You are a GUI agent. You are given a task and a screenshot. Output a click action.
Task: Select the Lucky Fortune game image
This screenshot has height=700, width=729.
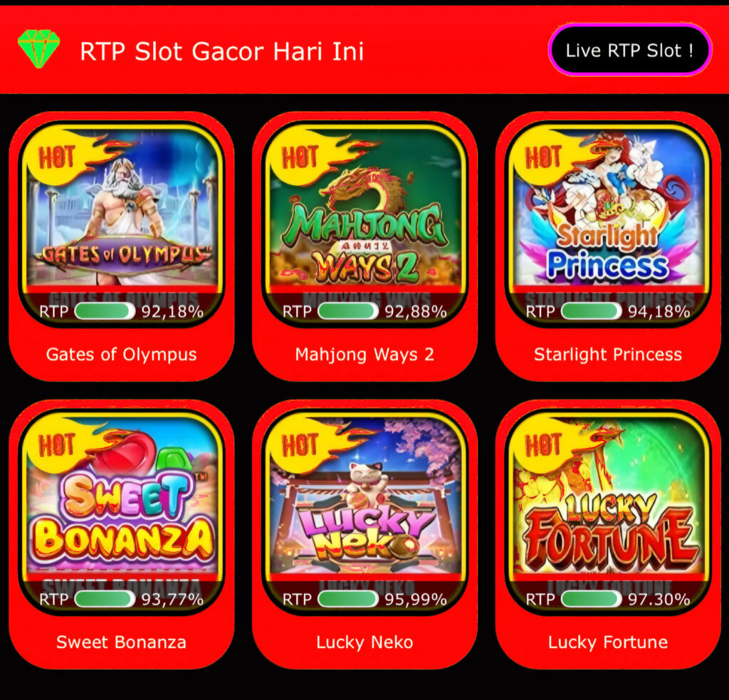coord(608,513)
